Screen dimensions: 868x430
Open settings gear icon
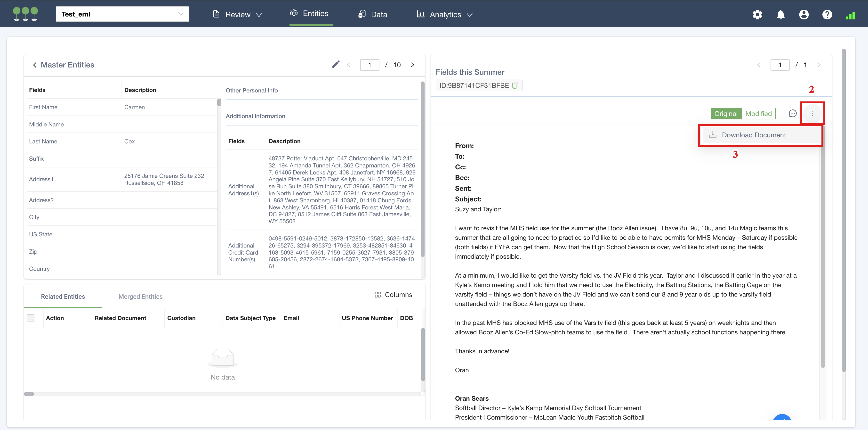point(757,15)
